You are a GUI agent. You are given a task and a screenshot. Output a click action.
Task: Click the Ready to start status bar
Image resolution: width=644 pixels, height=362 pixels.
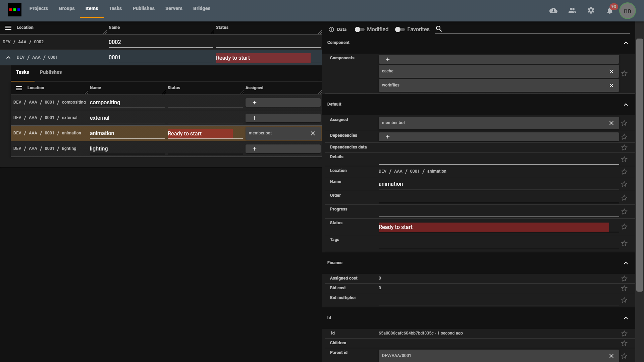pos(493,227)
